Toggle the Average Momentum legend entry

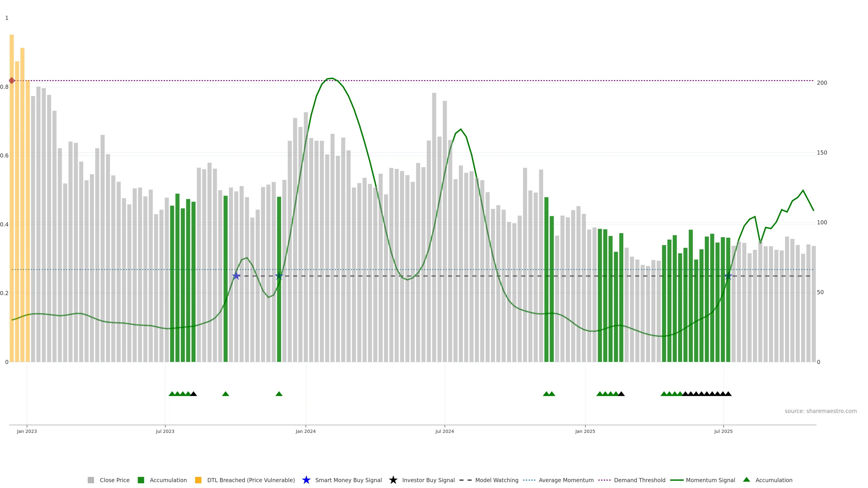tap(566, 480)
